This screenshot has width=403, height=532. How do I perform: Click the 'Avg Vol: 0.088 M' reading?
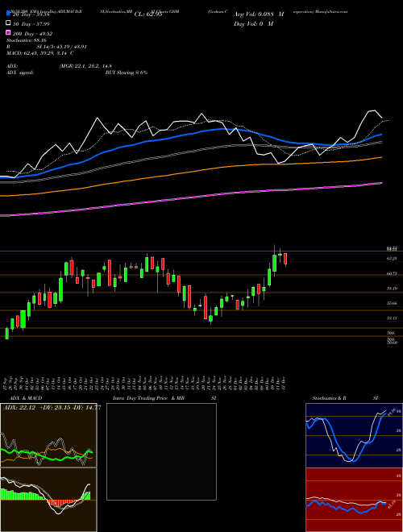tap(259, 15)
